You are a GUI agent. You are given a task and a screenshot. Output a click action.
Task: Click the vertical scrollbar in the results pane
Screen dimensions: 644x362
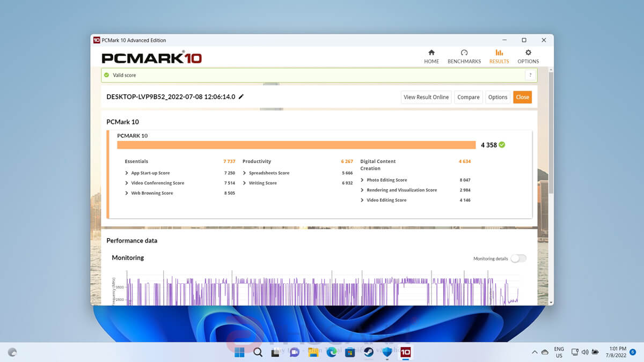[550, 134]
